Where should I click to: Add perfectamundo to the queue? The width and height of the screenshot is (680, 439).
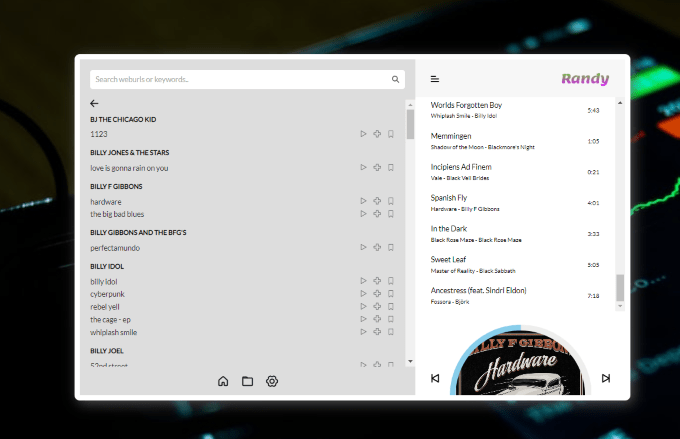click(x=377, y=247)
